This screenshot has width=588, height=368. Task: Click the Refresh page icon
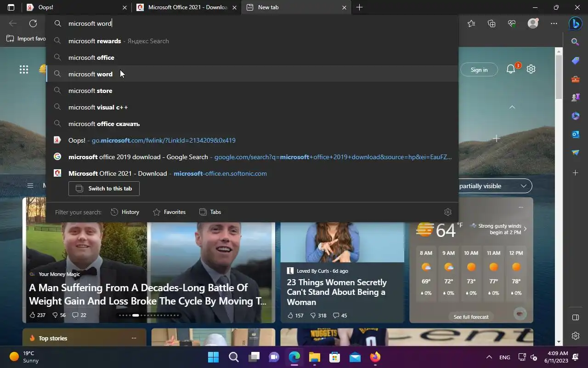[x=33, y=23]
